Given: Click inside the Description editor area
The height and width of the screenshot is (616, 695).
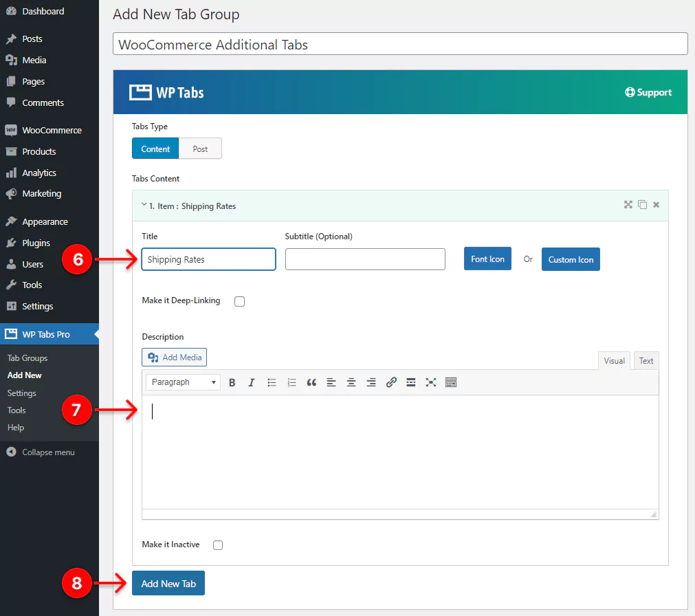Looking at the screenshot, I should (x=400, y=452).
